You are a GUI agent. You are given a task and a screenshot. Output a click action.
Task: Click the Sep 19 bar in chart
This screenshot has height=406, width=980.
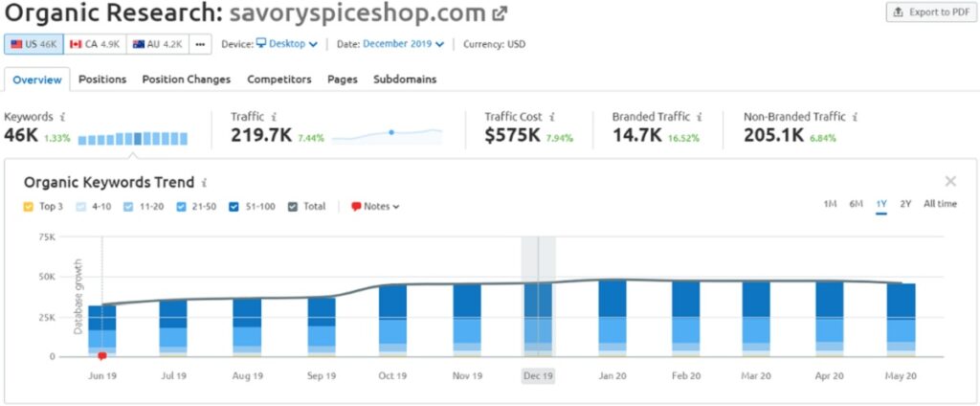point(322,327)
